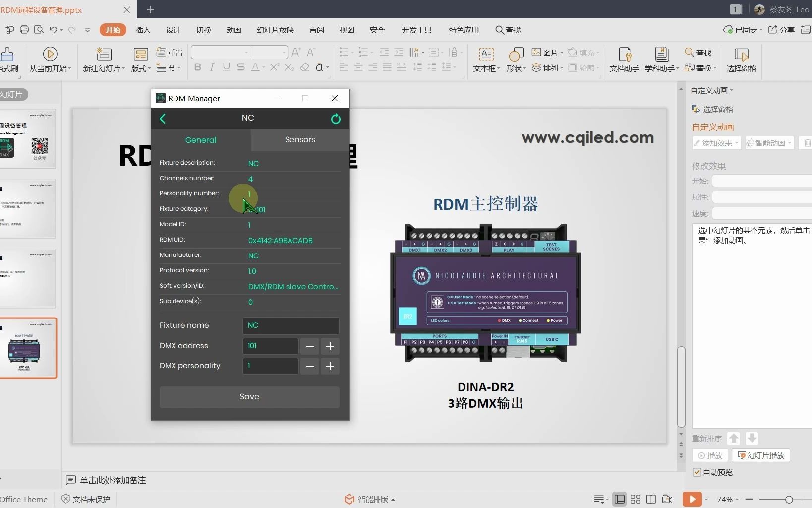Switch to reading view icon
This screenshot has width=812, height=508.
point(651,499)
